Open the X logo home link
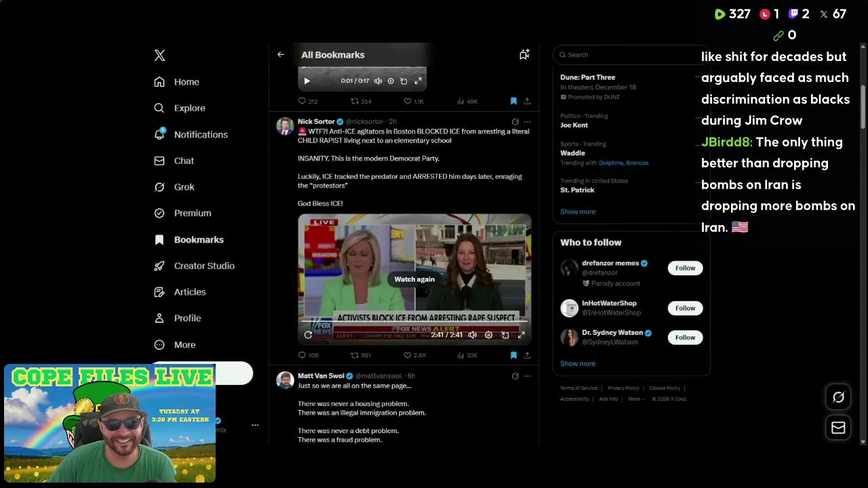Image resolution: width=868 pixels, height=488 pixels. coord(159,56)
